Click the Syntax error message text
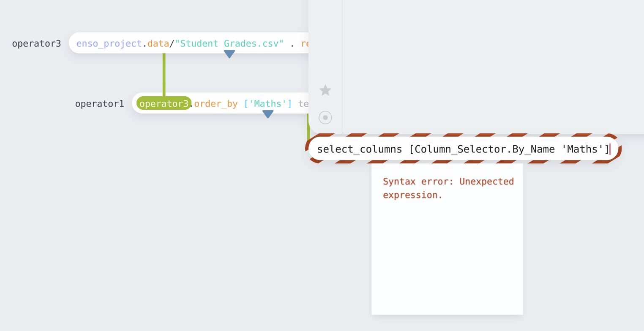Image resolution: width=644 pixels, height=331 pixels. [448, 188]
